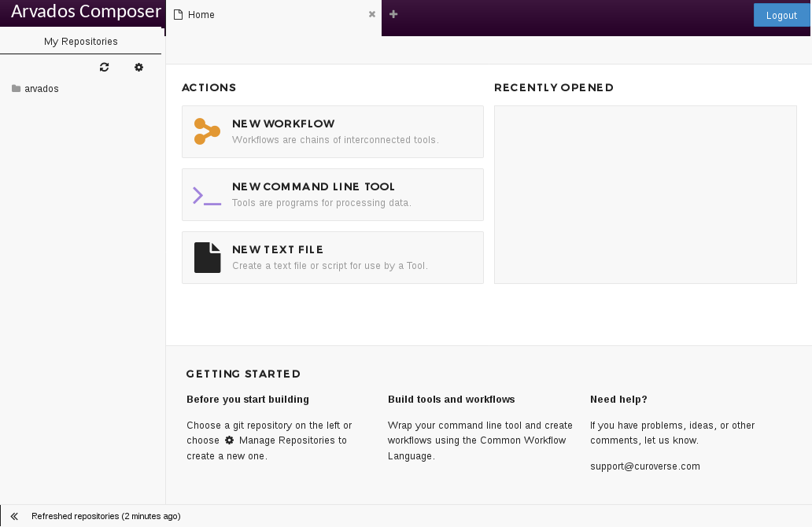Click the support@curoverse.com email link
The height and width of the screenshot is (527, 812).
644,466
